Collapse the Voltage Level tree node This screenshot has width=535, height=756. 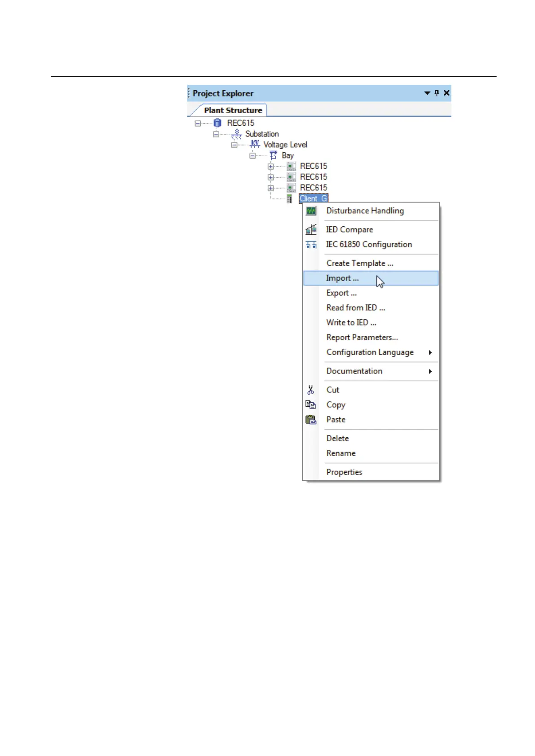pos(234,145)
